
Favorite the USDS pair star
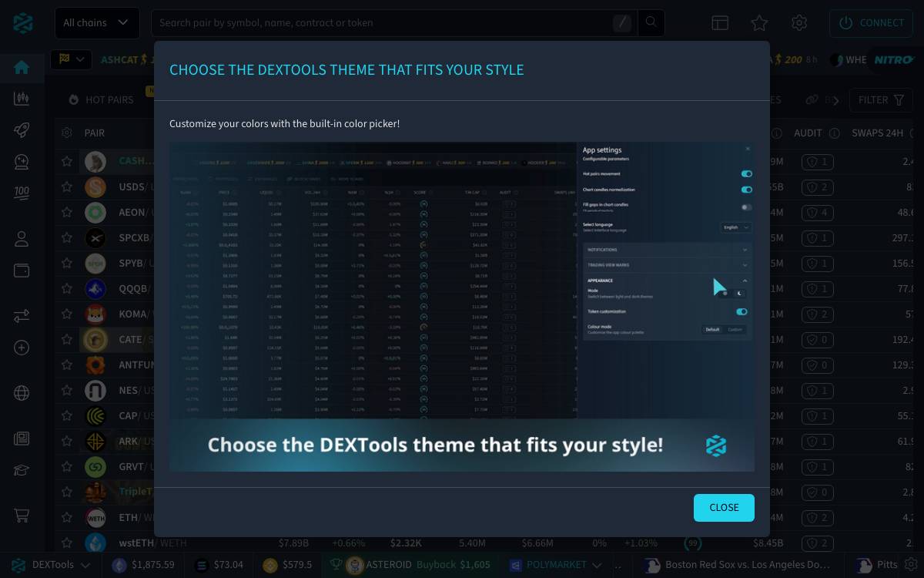tap(67, 187)
